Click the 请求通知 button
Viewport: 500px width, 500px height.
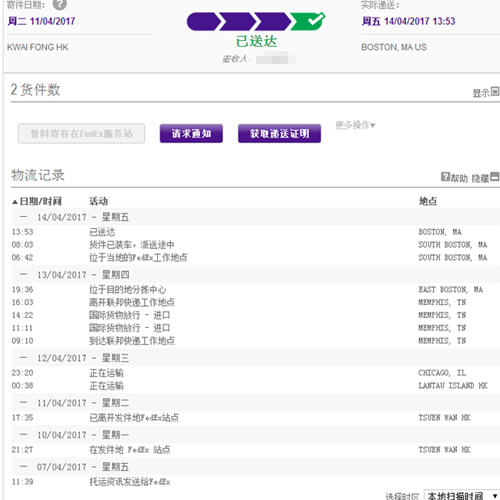[x=191, y=133]
